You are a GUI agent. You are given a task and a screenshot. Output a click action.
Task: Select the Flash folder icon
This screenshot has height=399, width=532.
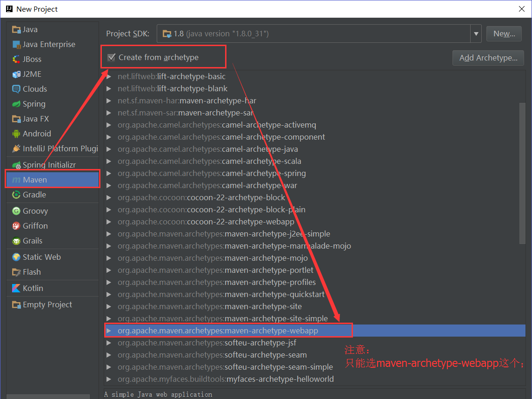[x=16, y=272]
